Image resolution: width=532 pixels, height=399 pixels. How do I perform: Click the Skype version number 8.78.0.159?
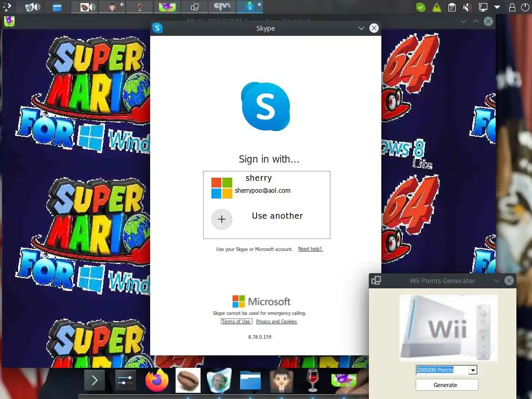(x=260, y=337)
